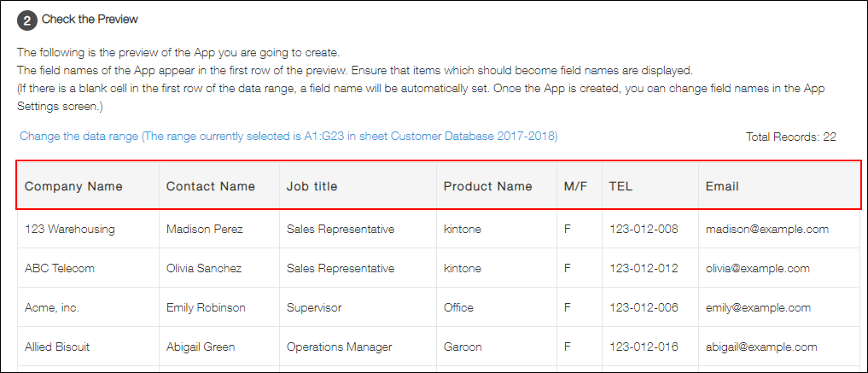Click the step 2 number badge icon

[27, 20]
